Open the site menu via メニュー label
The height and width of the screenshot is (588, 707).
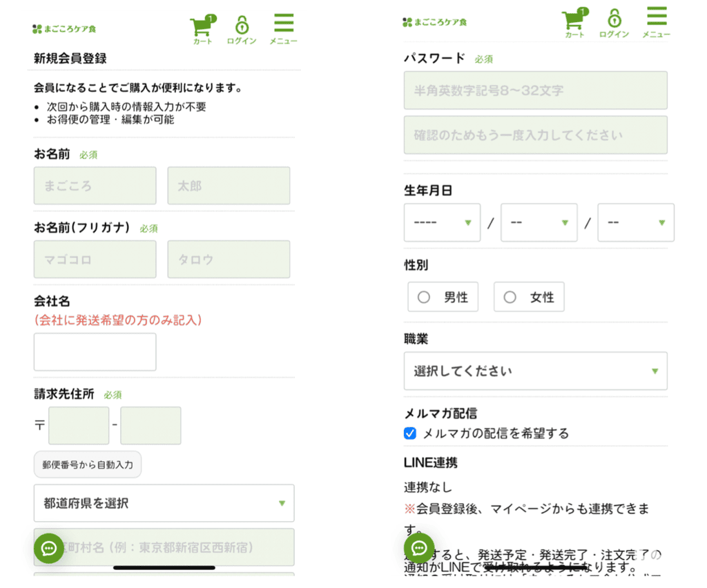pyautogui.click(x=282, y=39)
